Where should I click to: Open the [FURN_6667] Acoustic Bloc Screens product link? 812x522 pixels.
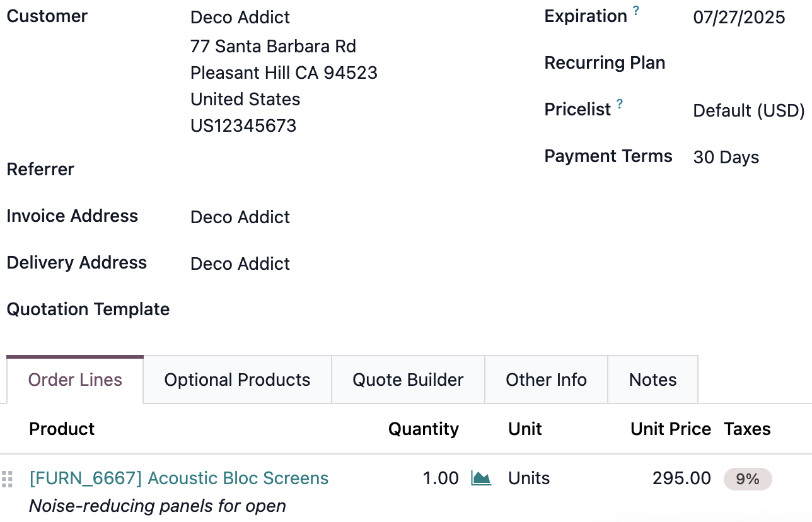[179, 478]
